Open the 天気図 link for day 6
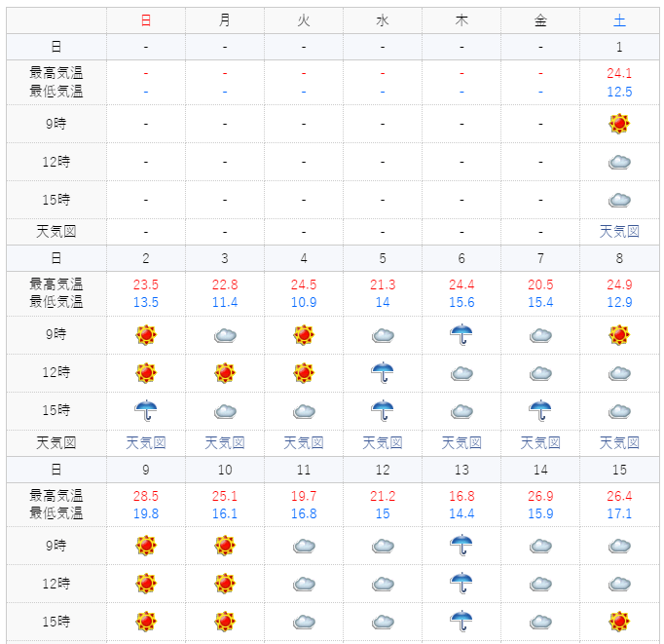664x644 pixels. click(x=461, y=443)
